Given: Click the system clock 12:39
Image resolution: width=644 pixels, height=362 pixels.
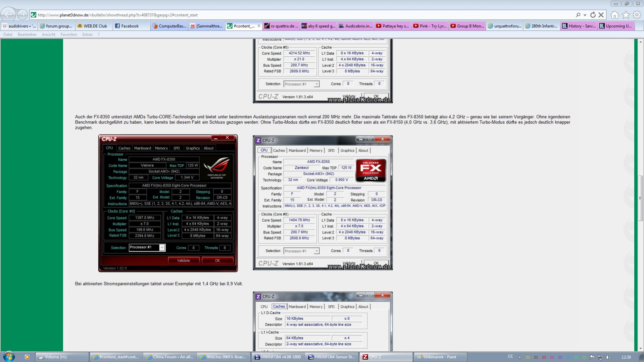Looking at the screenshot, I should tap(626, 357).
